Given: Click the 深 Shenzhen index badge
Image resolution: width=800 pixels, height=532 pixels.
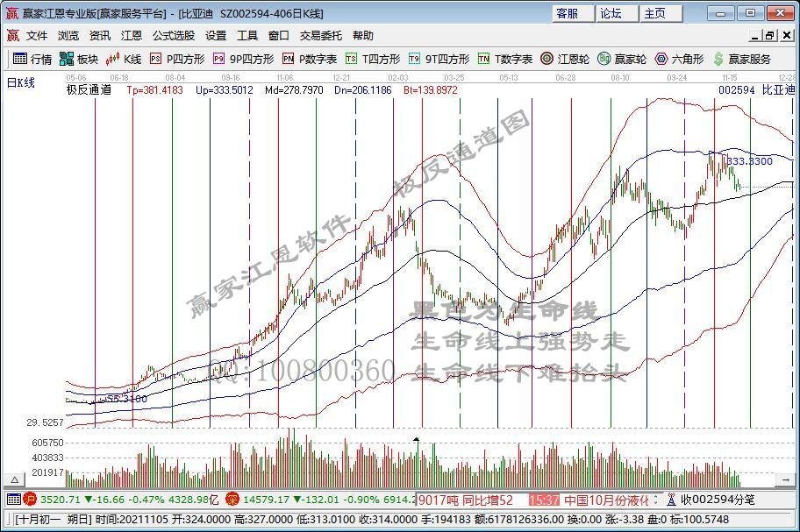Looking at the screenshot, I should (x=232, y=500).
